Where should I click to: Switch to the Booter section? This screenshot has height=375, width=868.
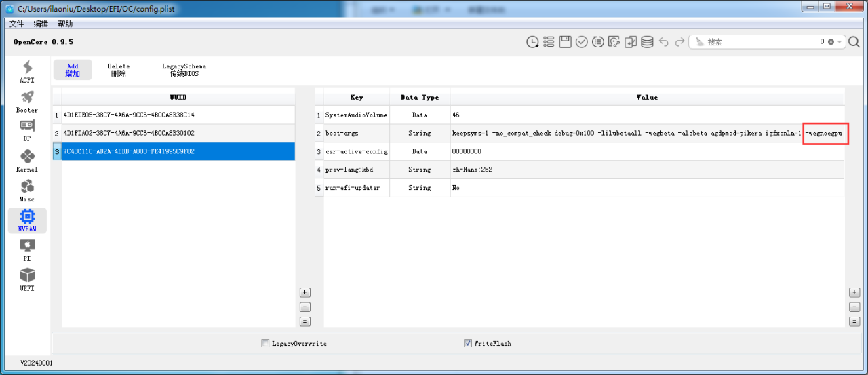27,101
